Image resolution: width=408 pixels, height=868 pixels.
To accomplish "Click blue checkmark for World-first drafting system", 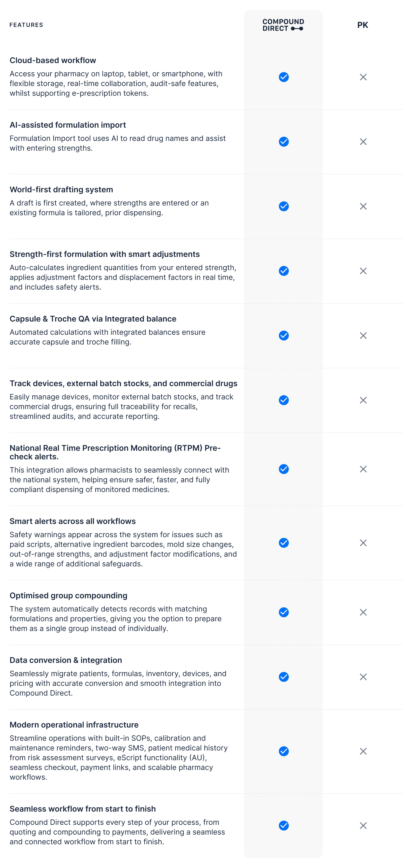I will [284, 206].
